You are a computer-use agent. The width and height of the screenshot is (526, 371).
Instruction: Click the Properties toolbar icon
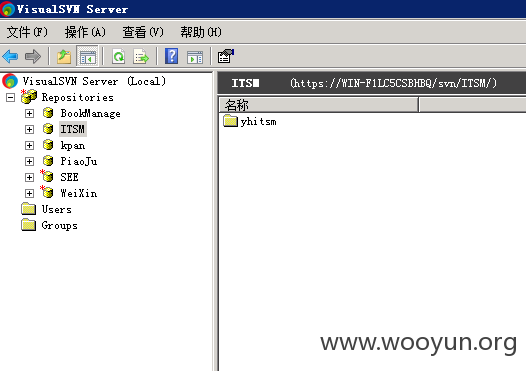pos(225,56)
